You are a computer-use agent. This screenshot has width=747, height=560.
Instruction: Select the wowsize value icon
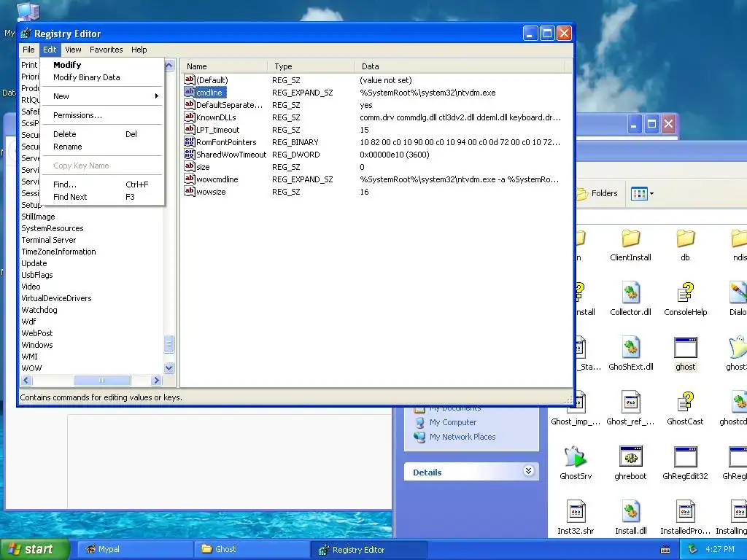190,191
